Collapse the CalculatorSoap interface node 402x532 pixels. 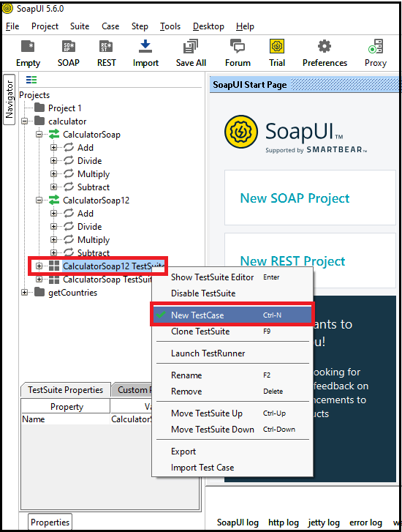(39, 135)
